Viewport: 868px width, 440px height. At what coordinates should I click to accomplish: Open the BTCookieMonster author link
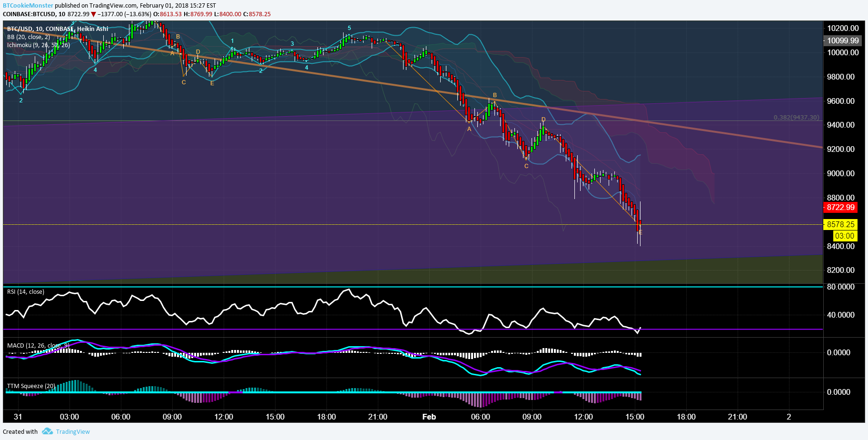28,5
